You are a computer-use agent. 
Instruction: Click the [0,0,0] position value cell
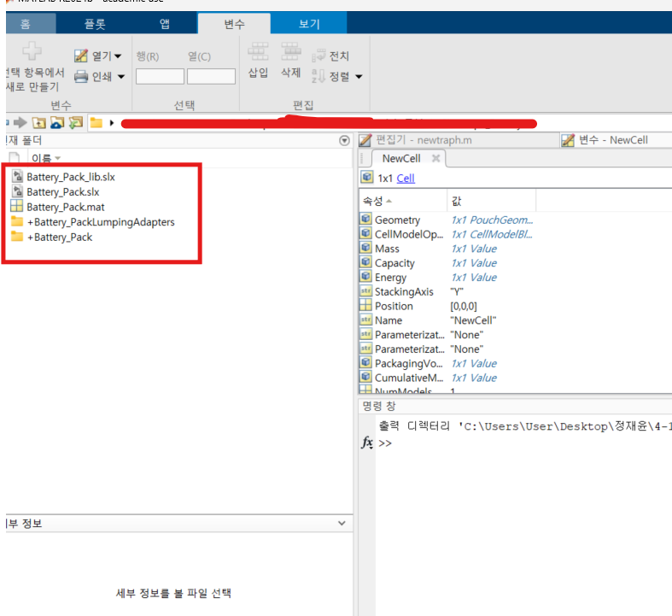tap(464, 307)
